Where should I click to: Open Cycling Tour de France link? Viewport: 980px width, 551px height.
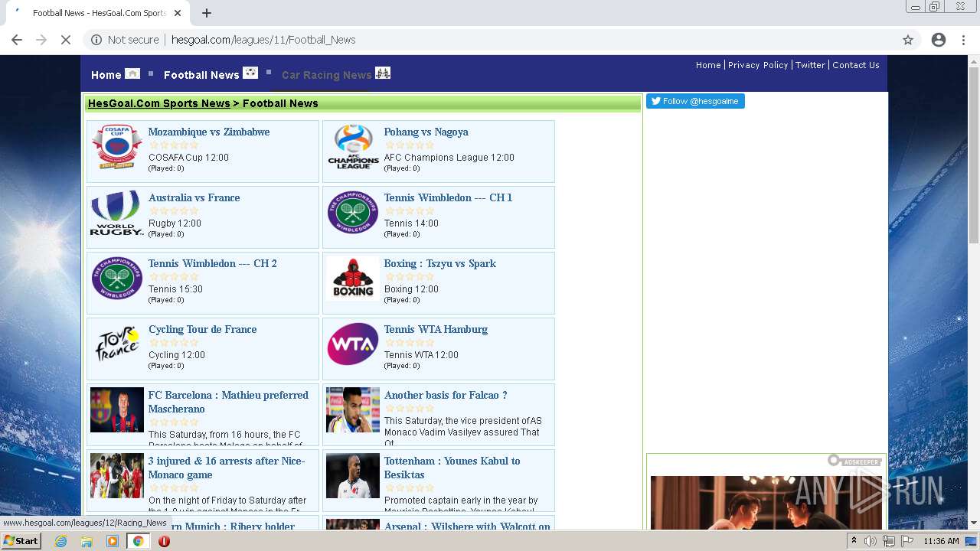(x=203, y=329)
